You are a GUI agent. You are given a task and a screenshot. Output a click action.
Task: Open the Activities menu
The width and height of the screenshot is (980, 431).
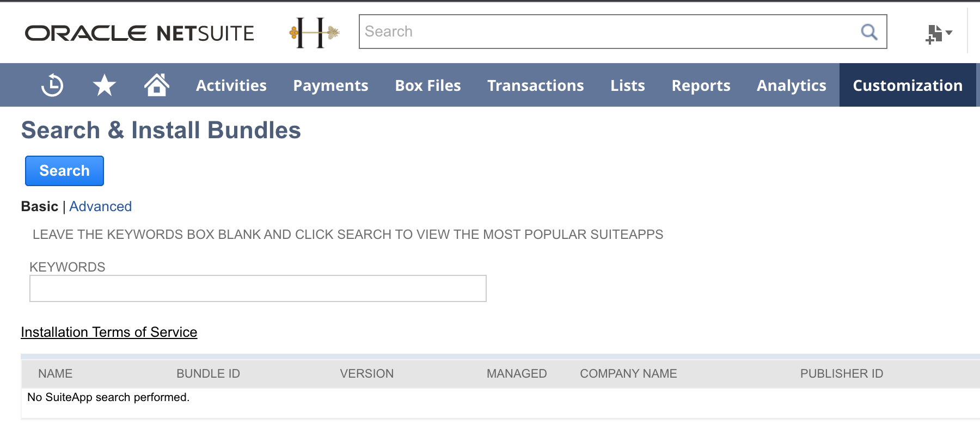(231, 85)
